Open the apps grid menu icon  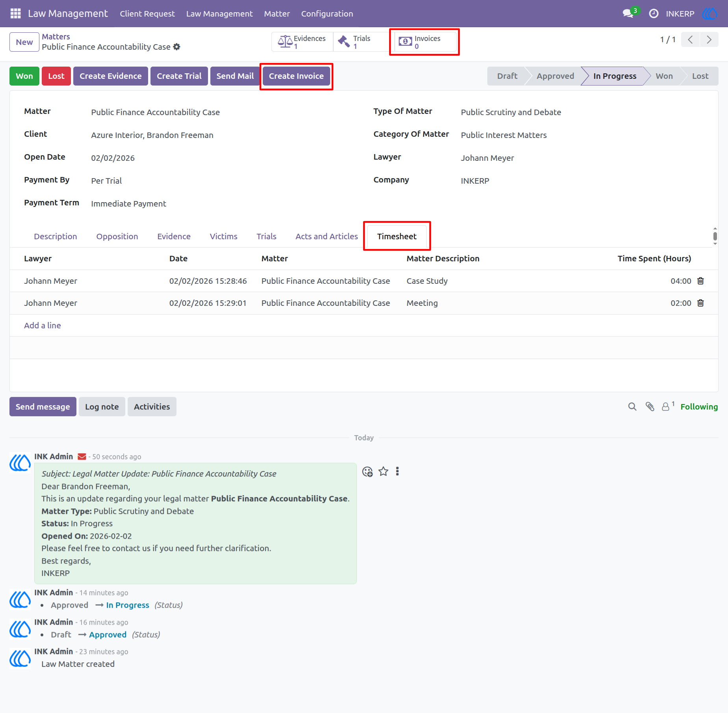coord(15,13)
